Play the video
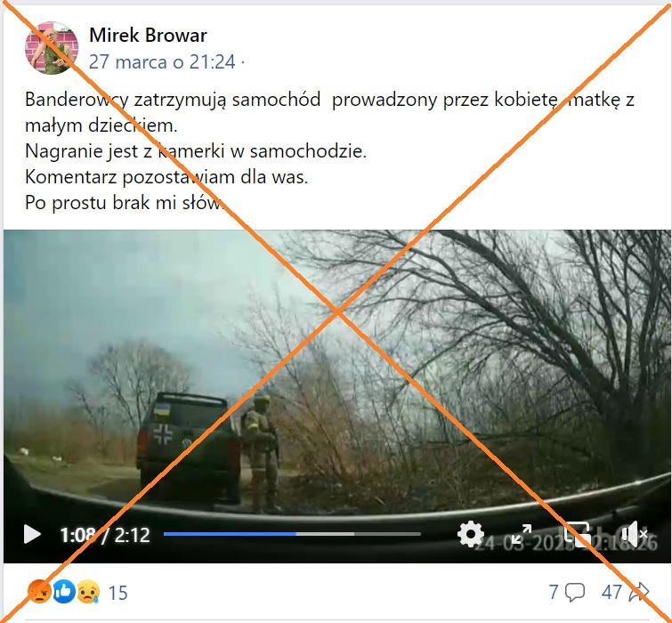The width and height of the screenshot is (672, 623). click(32, 534)
